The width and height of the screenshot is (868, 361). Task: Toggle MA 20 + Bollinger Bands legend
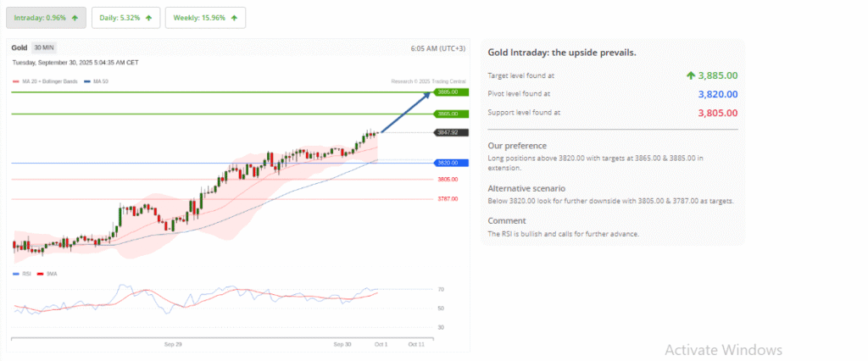pyautogui.click(x=46, y=81)
